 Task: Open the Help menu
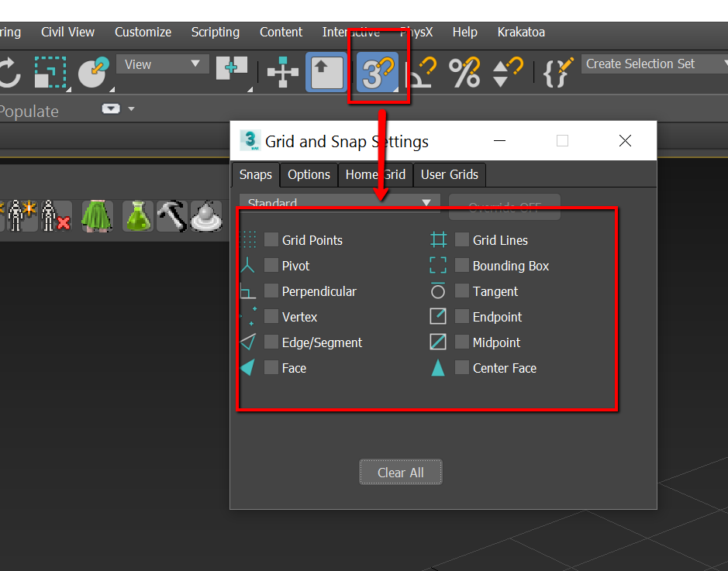pyautogui.click(x=464, y=32)
